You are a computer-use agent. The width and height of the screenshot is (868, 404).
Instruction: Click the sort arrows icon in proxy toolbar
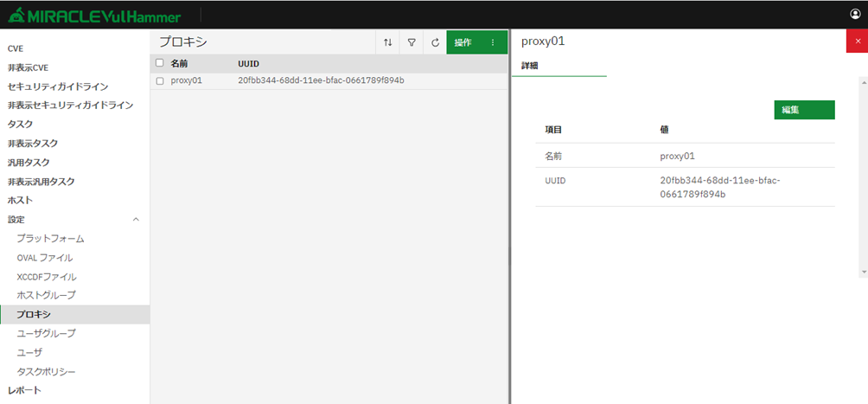[x=387, y=42]
